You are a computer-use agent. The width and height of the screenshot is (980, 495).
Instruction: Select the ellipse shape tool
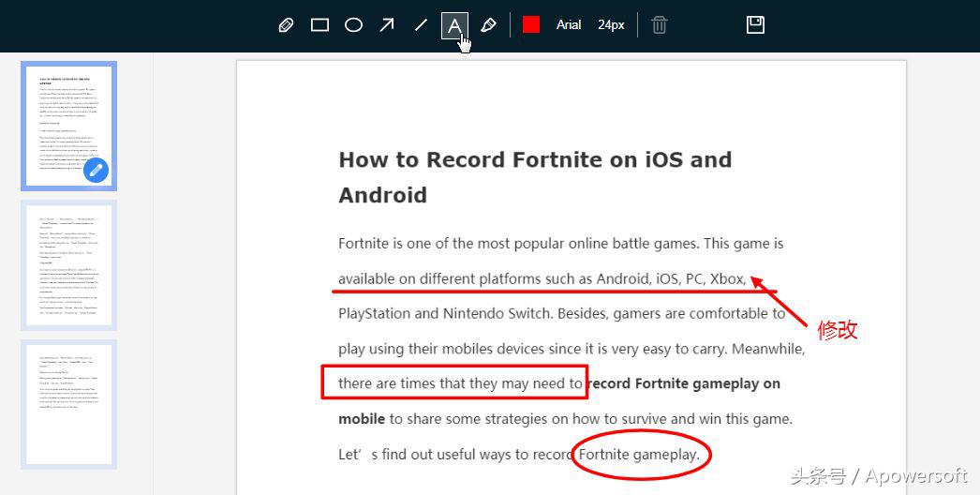pos(354,25)
